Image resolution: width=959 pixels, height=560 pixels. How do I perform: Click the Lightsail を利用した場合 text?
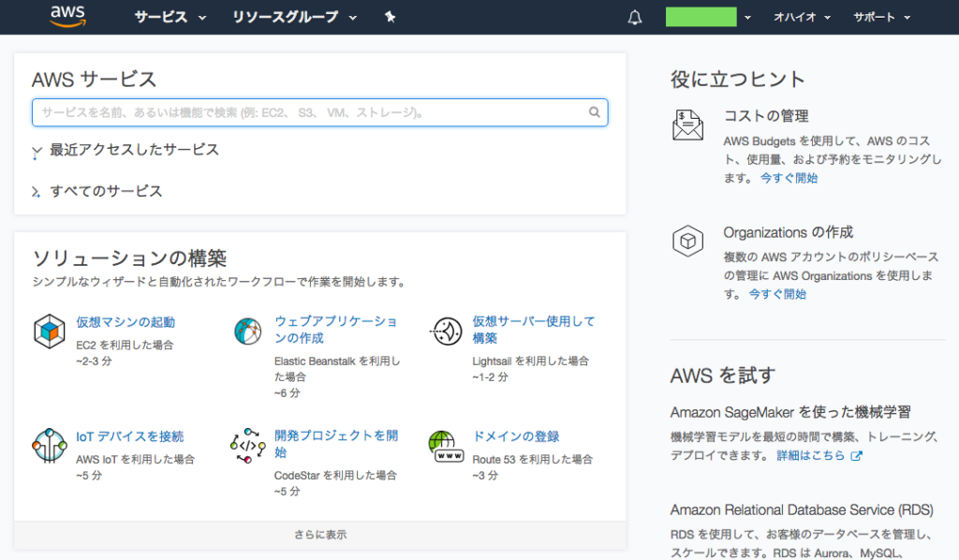(530, 361)
